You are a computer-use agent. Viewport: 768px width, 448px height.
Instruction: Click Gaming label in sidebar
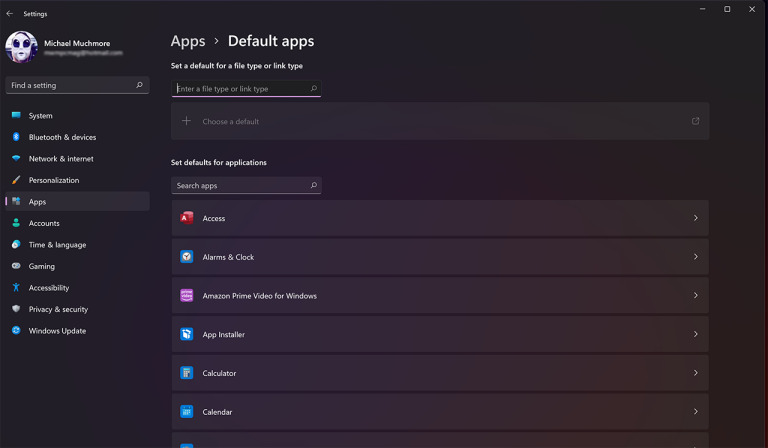point(42,266)
